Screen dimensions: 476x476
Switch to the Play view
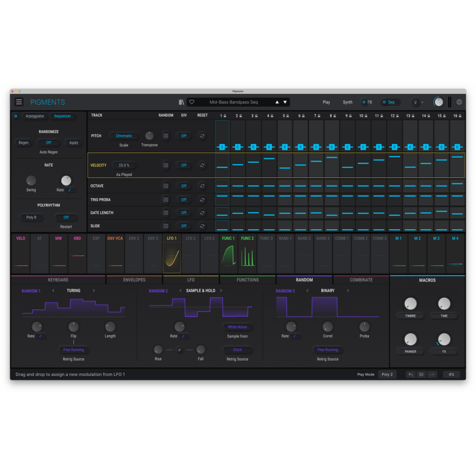[326, 102]
